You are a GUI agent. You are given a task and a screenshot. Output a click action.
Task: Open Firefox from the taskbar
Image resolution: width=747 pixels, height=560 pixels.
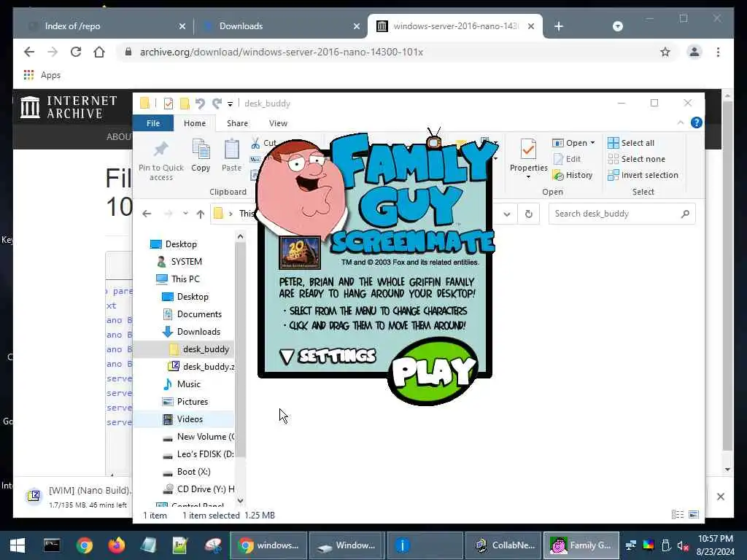point(116,545)
